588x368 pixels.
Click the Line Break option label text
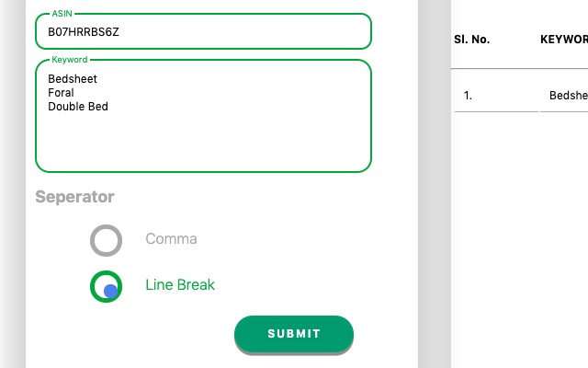(180, 285)
